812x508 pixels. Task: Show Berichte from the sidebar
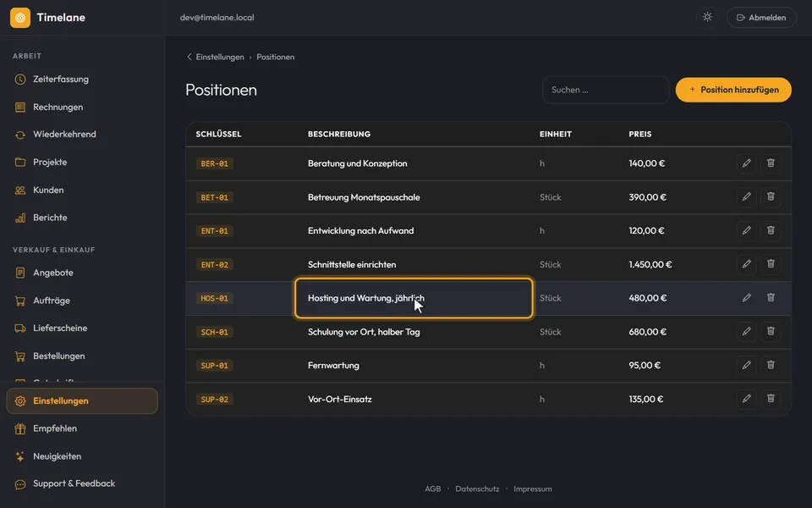tap(82, 218)
